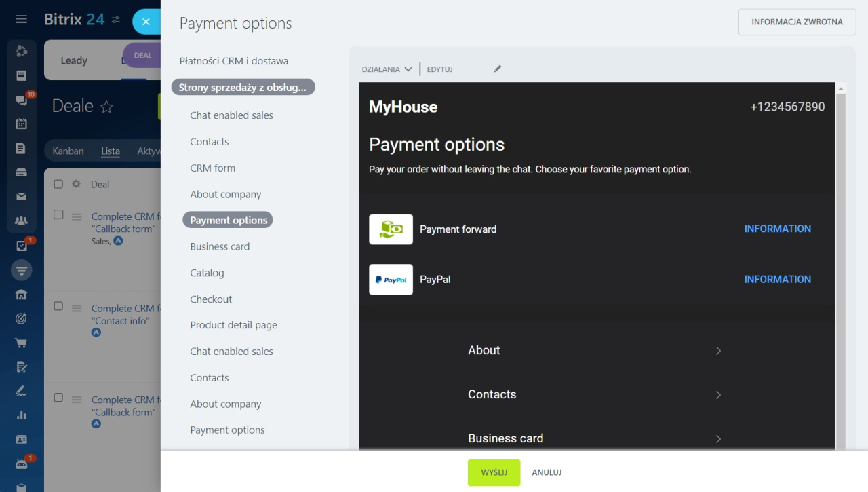Open Checkout menu item
The image size is (868, 492).
[211, 299]
